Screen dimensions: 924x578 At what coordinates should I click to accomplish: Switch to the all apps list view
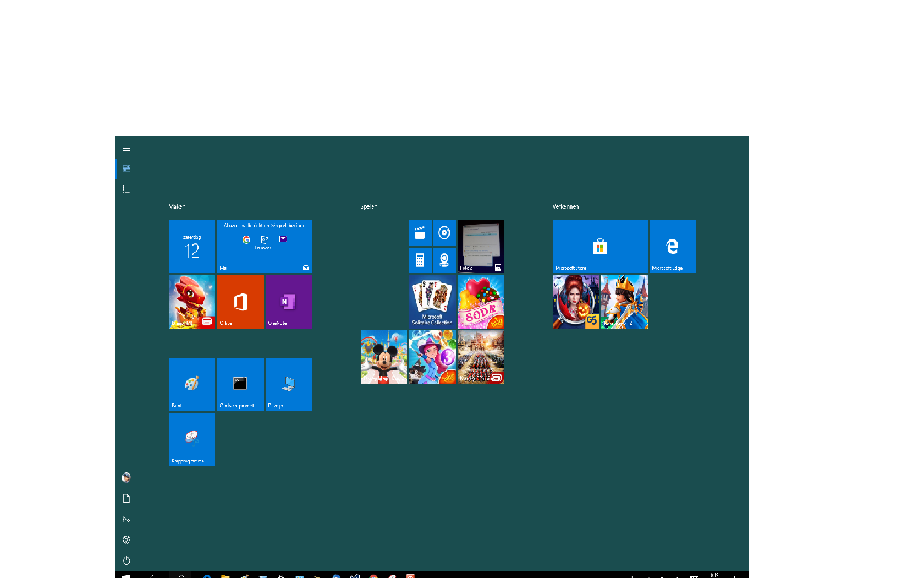click(x=126, y=189)
